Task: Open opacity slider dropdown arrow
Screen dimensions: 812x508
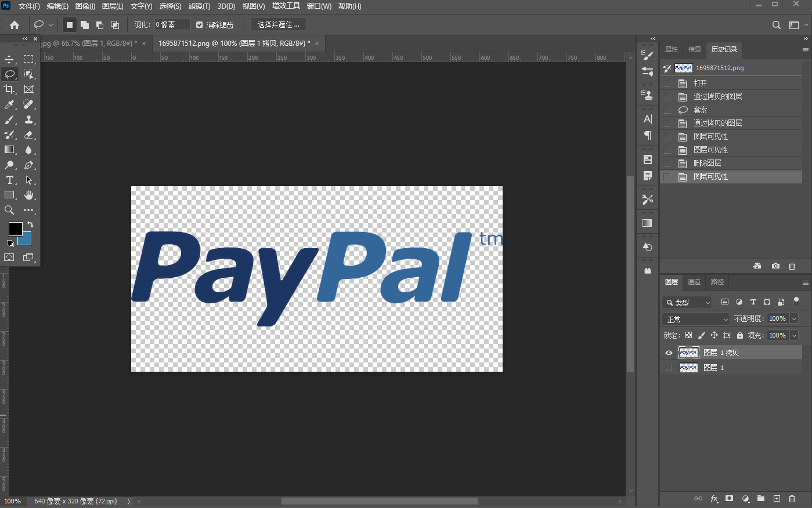Action: pyautogui.click(x=794, y=318)
